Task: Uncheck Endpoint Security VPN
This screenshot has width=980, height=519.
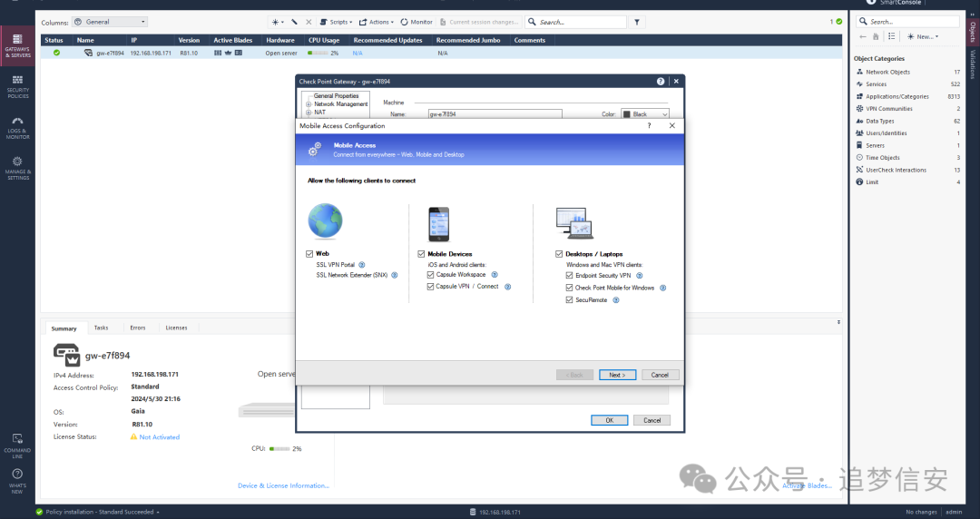Action: 569,275
